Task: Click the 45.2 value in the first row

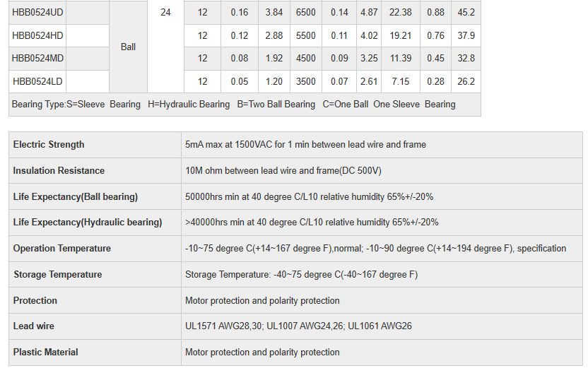Action: tap(466, 12)
